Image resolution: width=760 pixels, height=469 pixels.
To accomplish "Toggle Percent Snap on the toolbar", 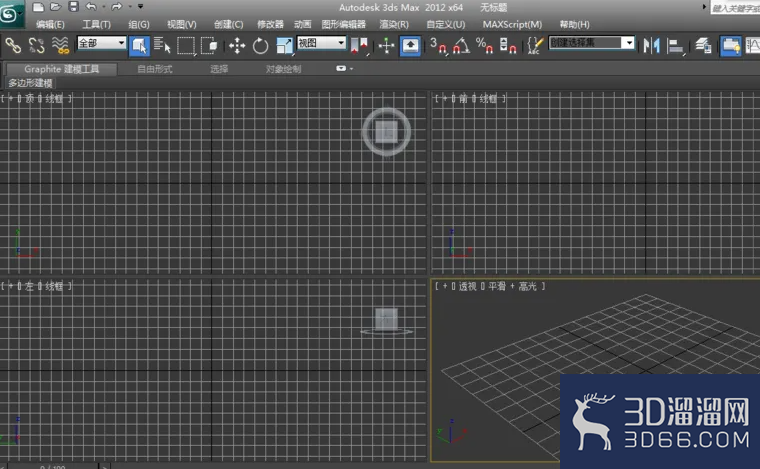I will pos(484,45).
